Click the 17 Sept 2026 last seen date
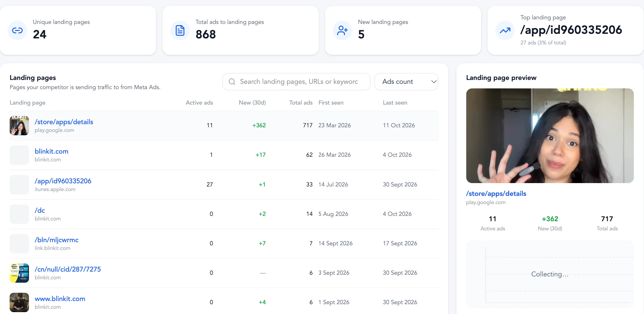 (400, 243)
